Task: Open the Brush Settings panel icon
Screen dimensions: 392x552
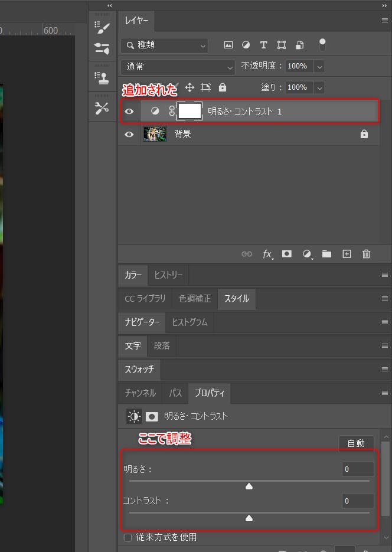Action: coord(102,27)
